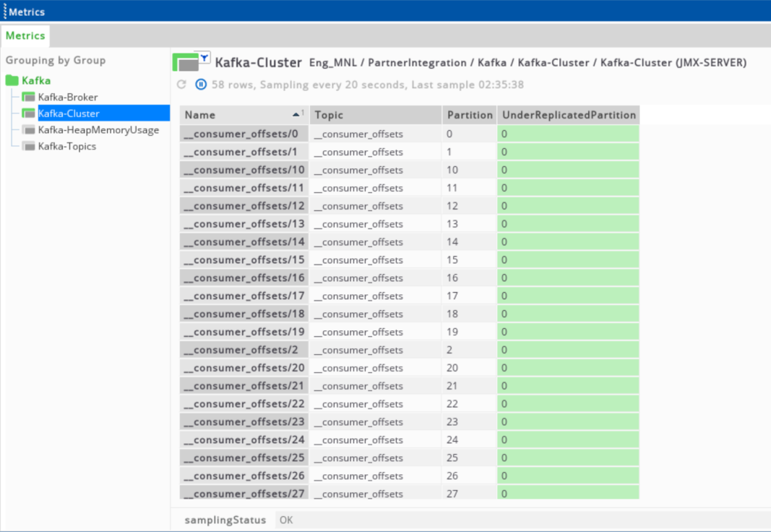Viewport: 771px width, 532px height.
Task: Pause sampling with the blue pause icon
Action: 201,85
